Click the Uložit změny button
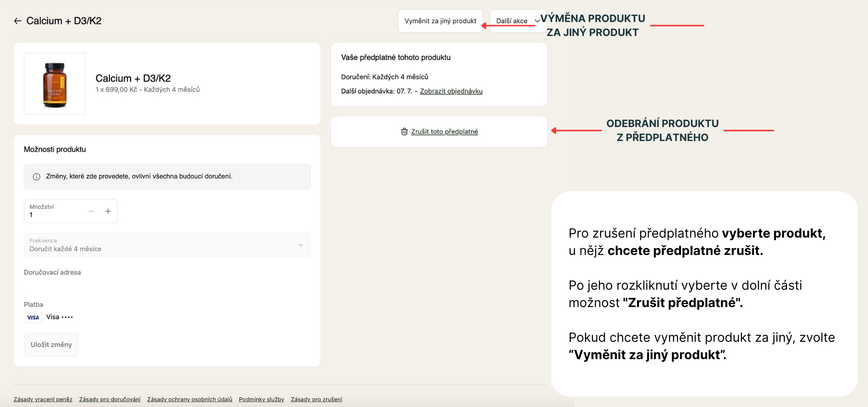Screen dimensions: 868x407 coord(51,345)
